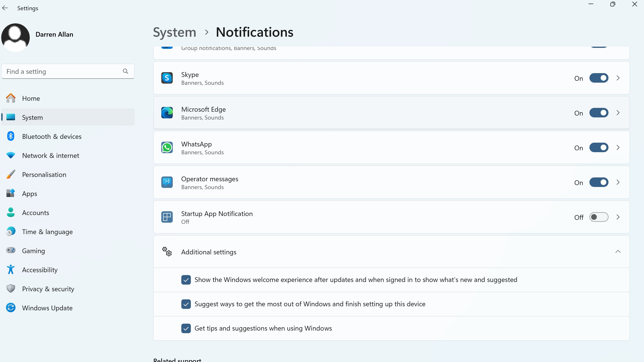Screen dimensions: 644x362
Task: Click the search magnifier icon
Action: [x=126, y=71]
